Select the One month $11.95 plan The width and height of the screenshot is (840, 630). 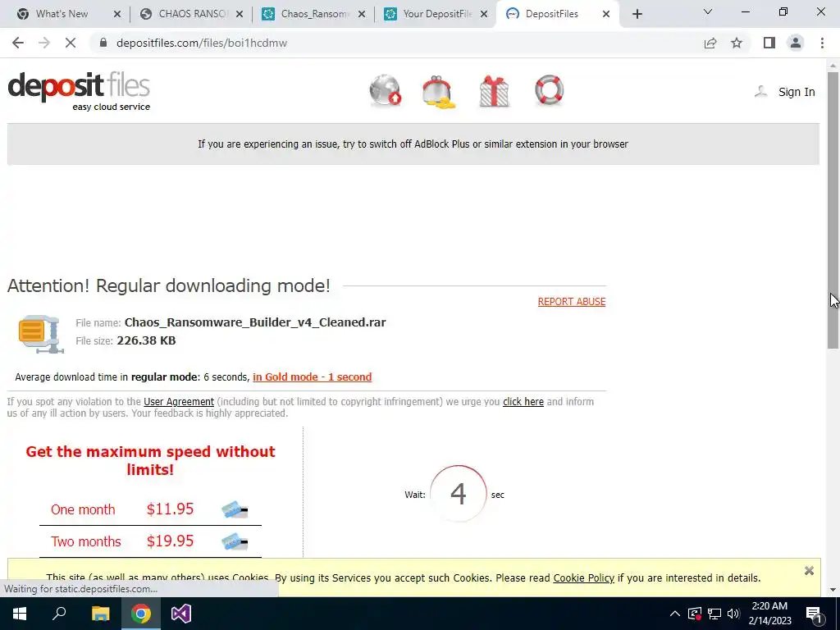click(150, 509)
